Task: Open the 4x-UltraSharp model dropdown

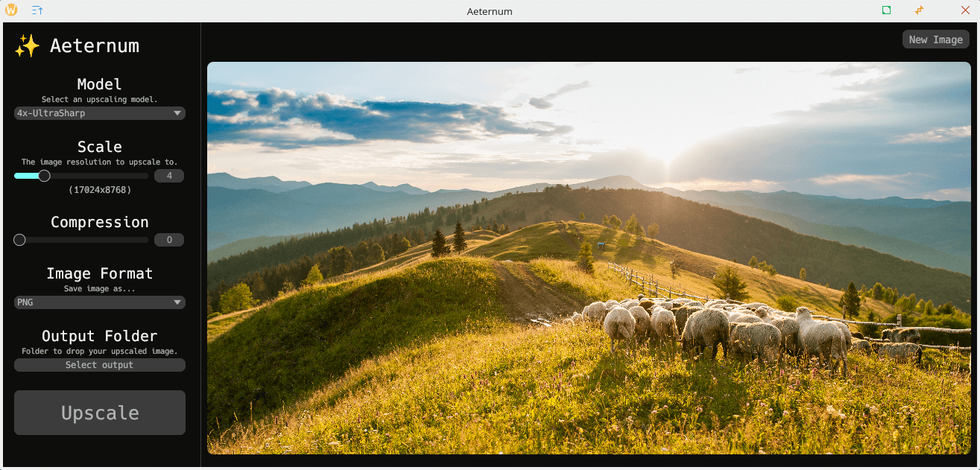Action: (x=100, y=113)
